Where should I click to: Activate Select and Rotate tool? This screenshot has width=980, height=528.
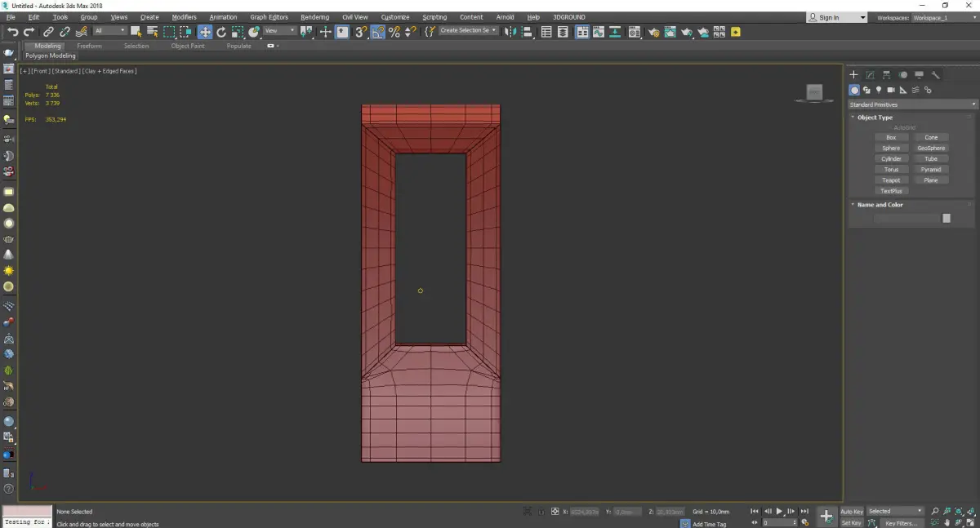221,32
